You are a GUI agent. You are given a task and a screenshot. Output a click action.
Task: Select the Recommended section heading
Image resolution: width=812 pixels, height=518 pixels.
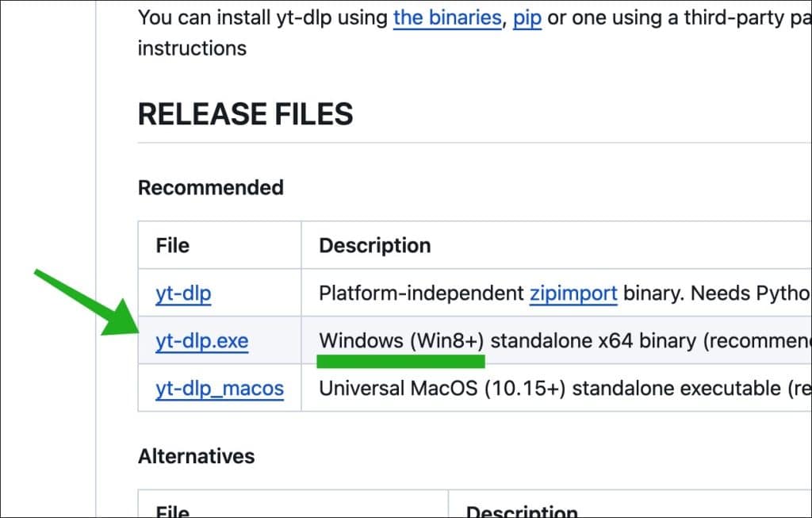click(x=210, y=188)
